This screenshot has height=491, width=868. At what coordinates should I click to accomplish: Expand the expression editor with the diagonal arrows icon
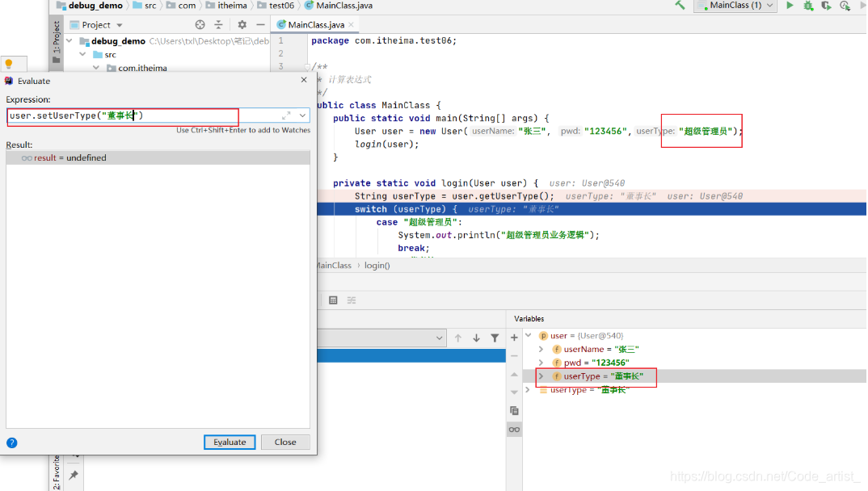click(286, 115)
